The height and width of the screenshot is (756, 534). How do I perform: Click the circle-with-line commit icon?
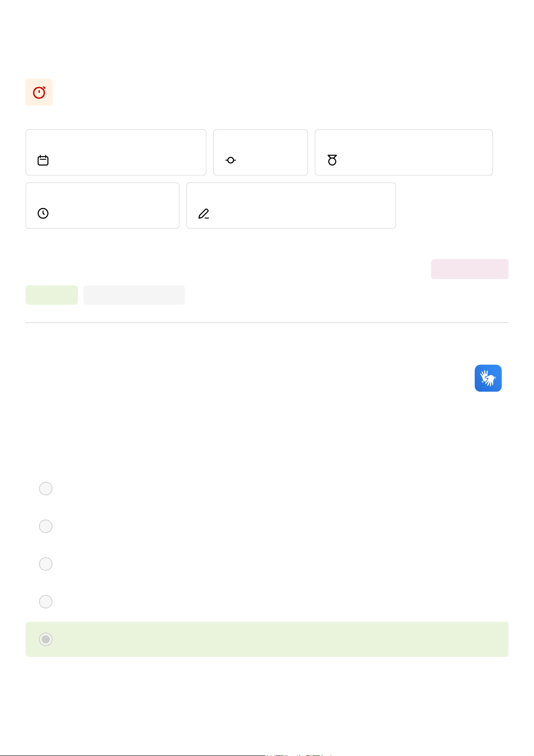pos(230,160)
